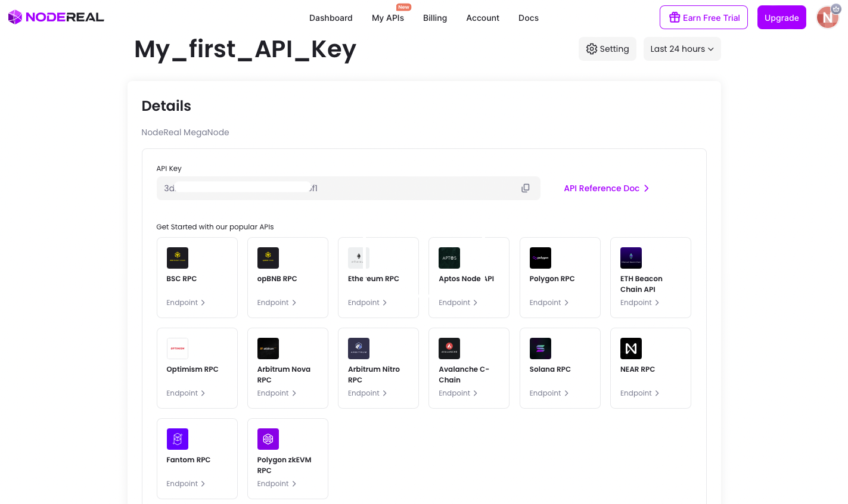848x504 pixels.
Task: Click the Aptos Node API icon
Action: pyautogui.click(x=449, y=258)
